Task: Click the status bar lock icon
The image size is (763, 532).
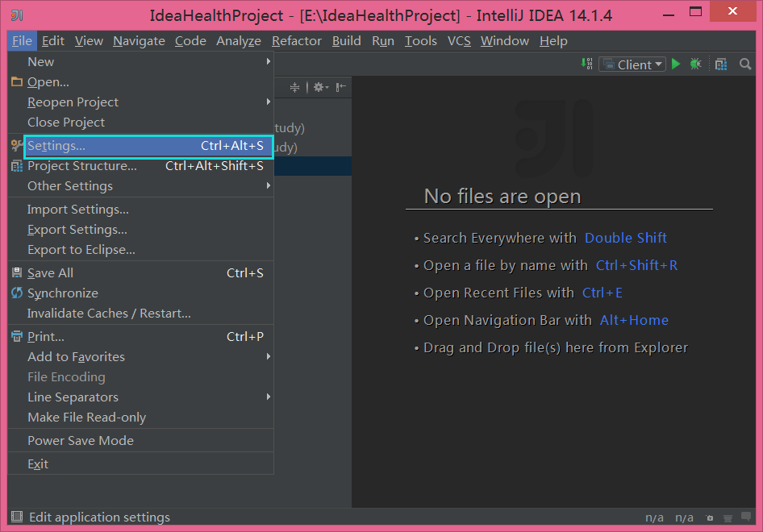Action: tap(709, 517)
